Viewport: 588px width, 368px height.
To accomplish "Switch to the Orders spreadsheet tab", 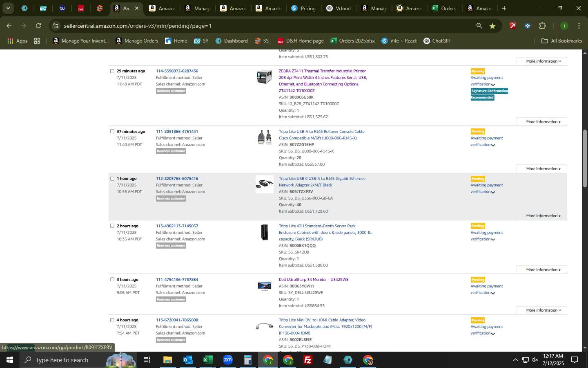I will pos(444,8).
